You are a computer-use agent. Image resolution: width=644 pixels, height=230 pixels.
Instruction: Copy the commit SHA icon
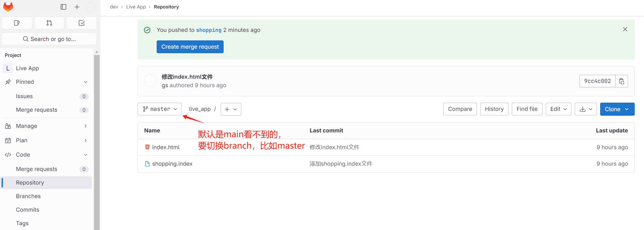pyautogui.click(x=622, y=81)
